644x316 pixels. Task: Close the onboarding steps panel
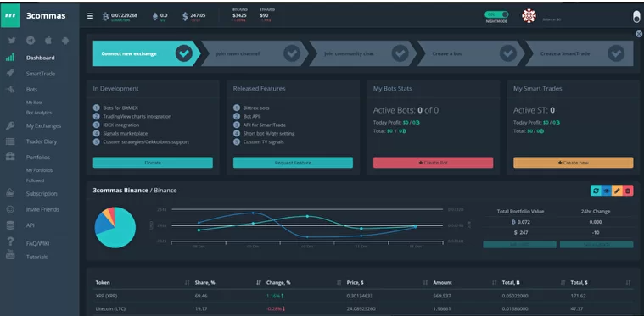click(639, 34)
